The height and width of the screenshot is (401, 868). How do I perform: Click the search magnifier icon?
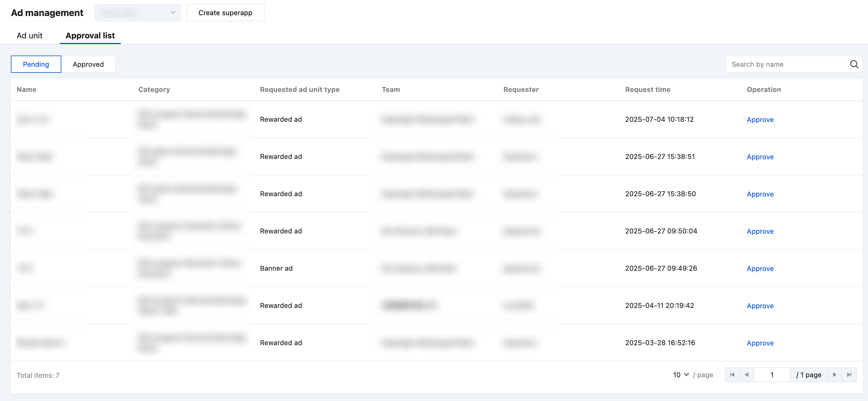[x=854, y=64]
